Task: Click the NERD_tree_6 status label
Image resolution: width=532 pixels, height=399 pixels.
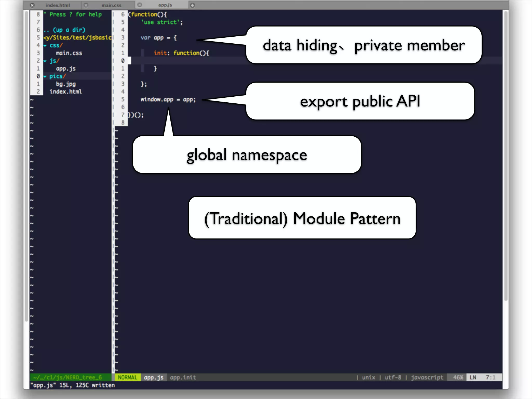Action: (68, 377)
